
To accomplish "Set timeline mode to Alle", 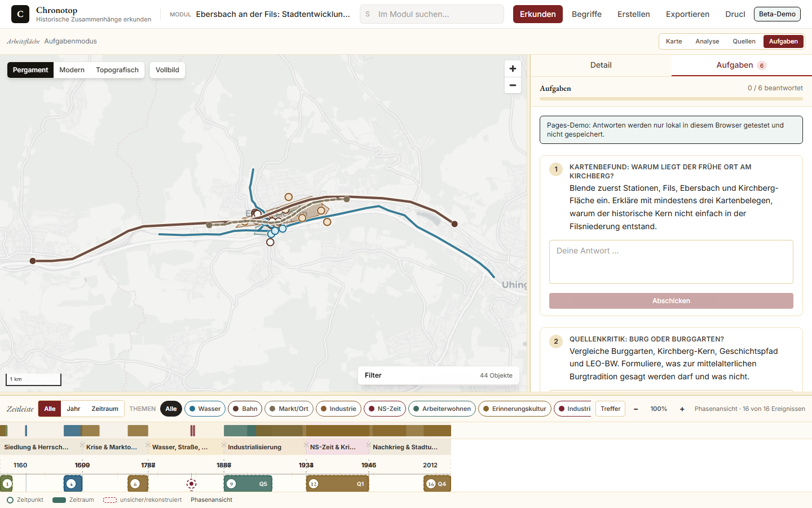I will [x=50, y=409].
